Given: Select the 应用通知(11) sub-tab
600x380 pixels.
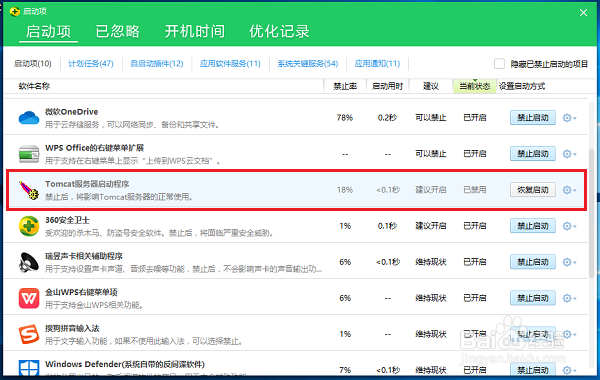Looking at the screenshot, I should [377, 64].
